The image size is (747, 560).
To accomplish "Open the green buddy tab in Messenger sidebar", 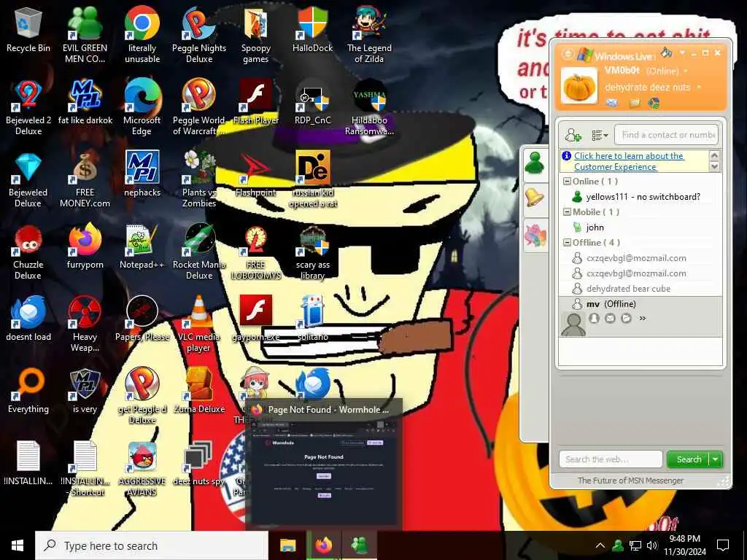I will pos(535,163).
